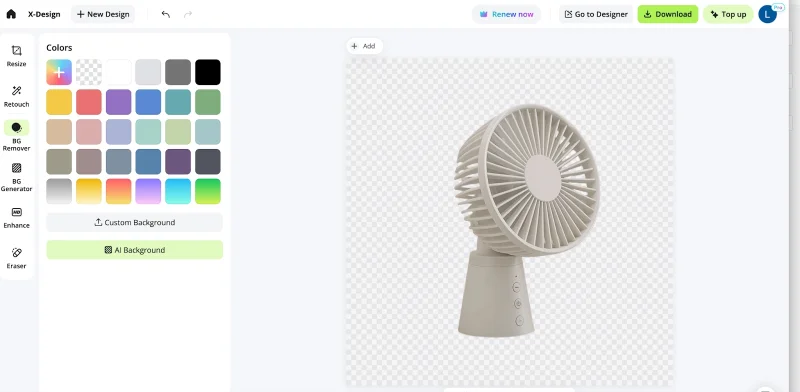Open the AI Background option
This screenshot has width=800, height=392.
[x=135, y=250]
